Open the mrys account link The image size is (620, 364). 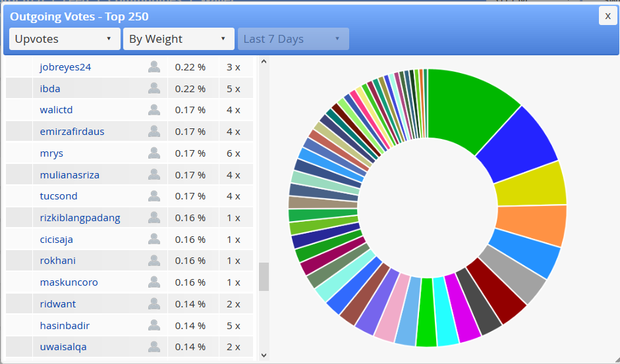(51, 154)
